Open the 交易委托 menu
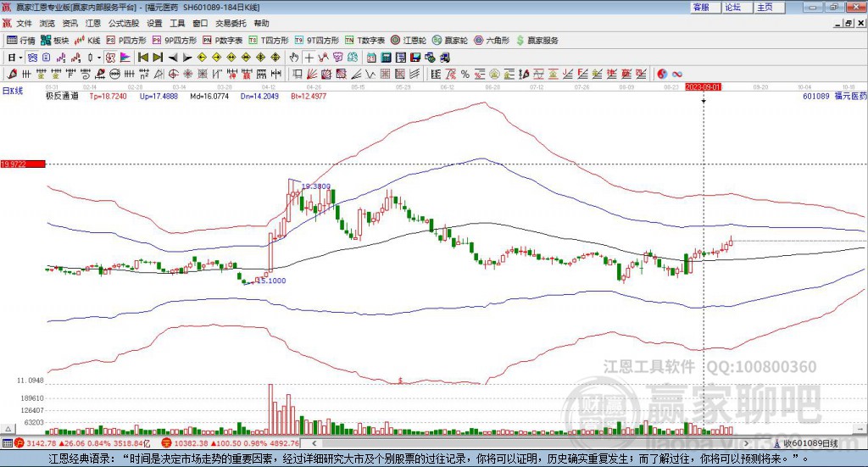Viewport: 868px width, 467px height. coord(231,23)
